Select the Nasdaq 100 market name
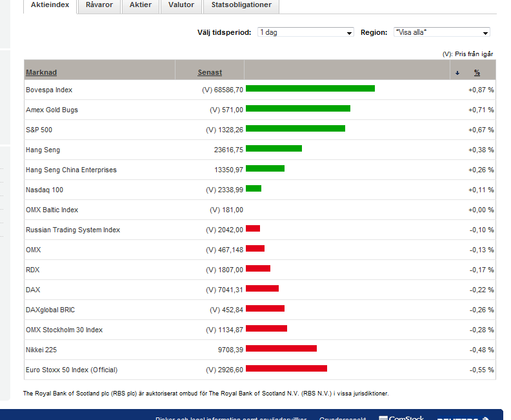511x420 pixels. pos(45,190)
